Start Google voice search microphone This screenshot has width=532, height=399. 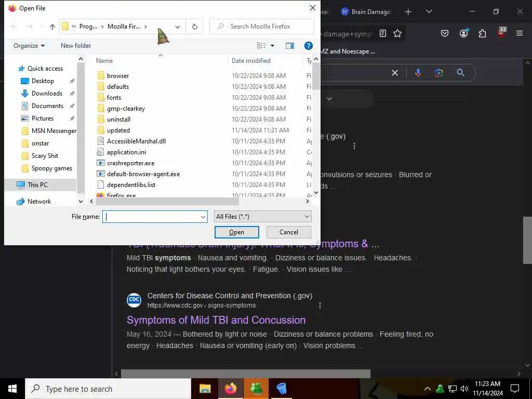pyautogui.click(x=418, y=73)
